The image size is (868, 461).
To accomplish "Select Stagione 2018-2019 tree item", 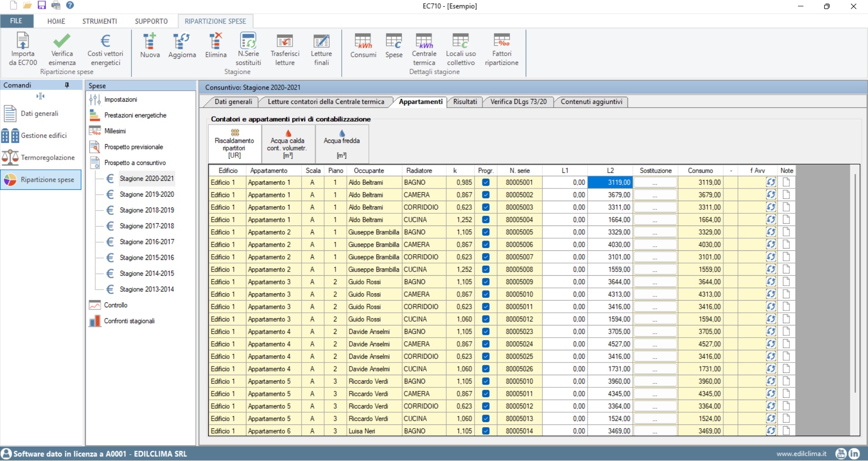I will point(146,210).
